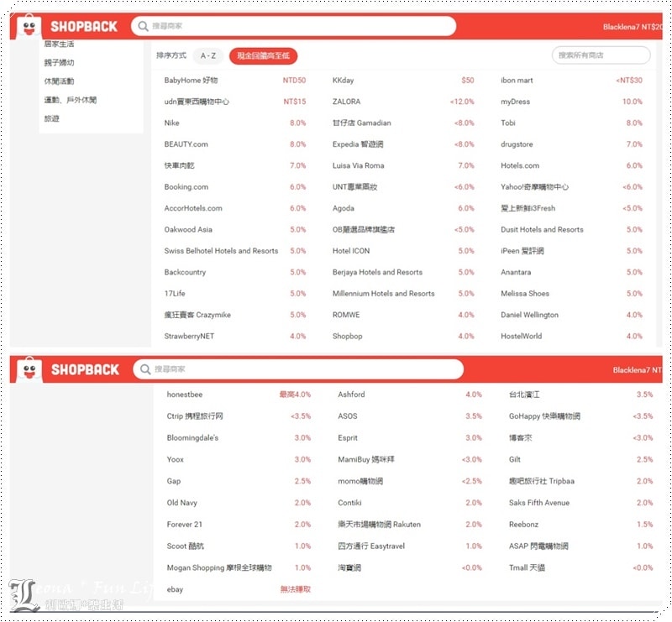Image resolution: width=672 pixels, height=622 pixels.
Task: Open the 親子婦幼 category
Action: tap(59, 63)
